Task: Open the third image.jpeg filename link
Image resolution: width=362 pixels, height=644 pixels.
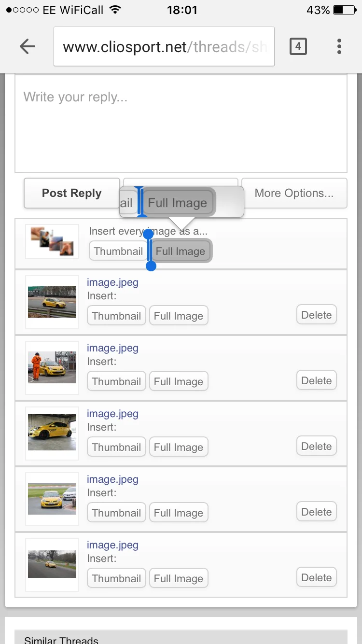Action: coord(112,414)
